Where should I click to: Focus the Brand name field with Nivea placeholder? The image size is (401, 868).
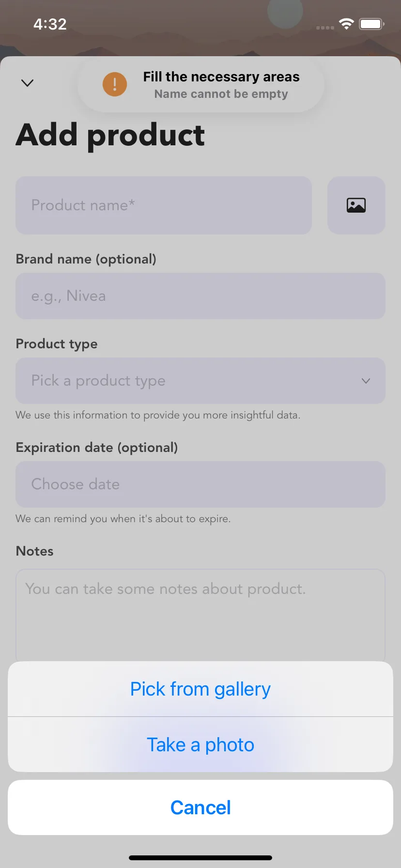(200, 296)
